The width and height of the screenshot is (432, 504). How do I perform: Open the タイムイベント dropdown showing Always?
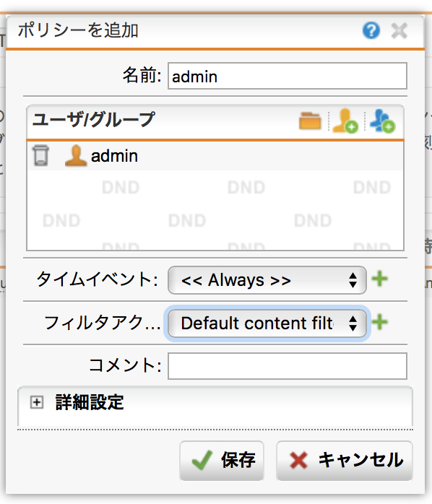pos(267,280)
